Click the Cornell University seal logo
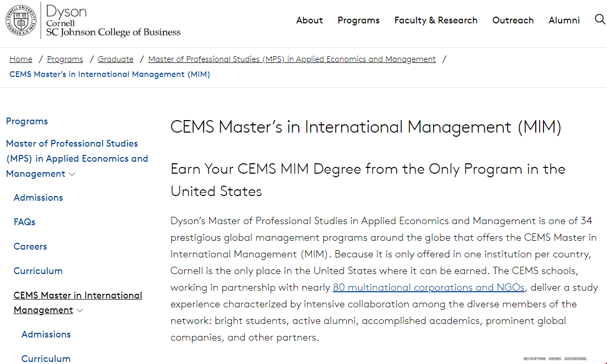This screenshot has width=607, height=364. coord(21,20)
